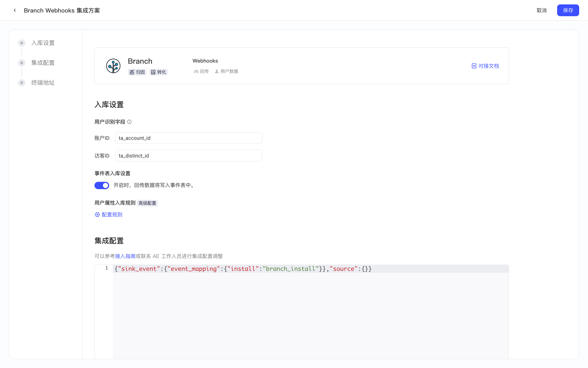Click the 配置规则 gear icon
Viewport: 588px width, 368px height.
point(97,214)
